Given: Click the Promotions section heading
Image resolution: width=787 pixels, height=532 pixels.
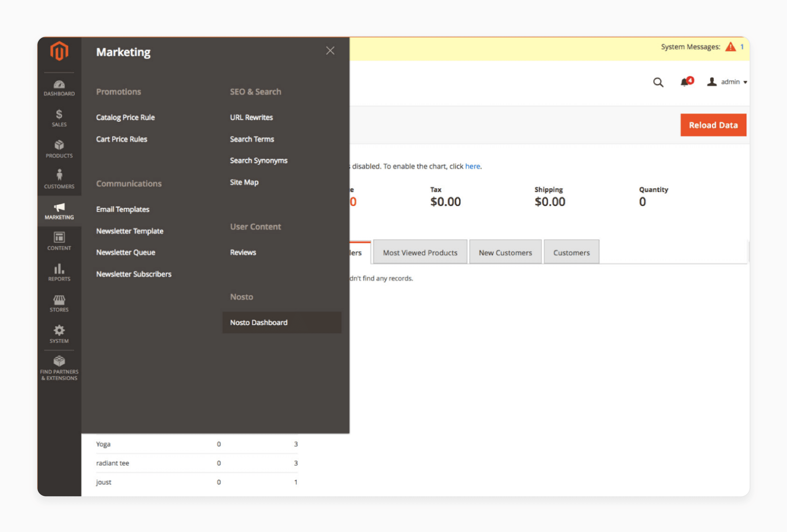Looking at the screenshot, I should click(119, 92).
